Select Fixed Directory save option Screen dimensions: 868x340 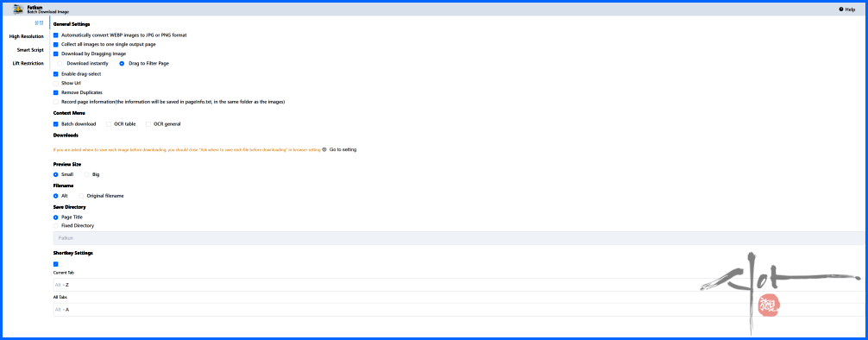click(x=55, y=226)
